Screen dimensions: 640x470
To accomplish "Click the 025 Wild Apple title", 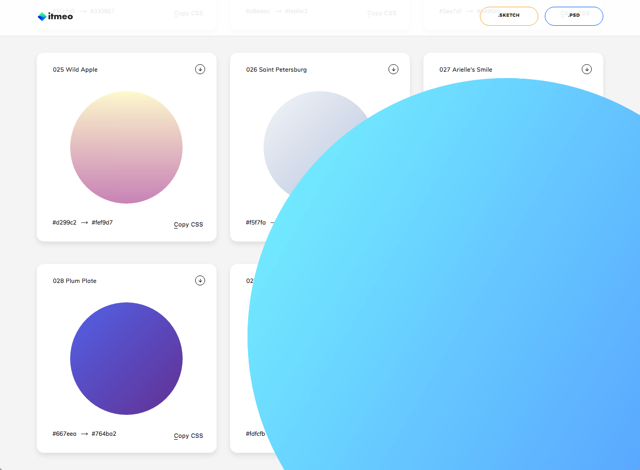I will point(75,70).
